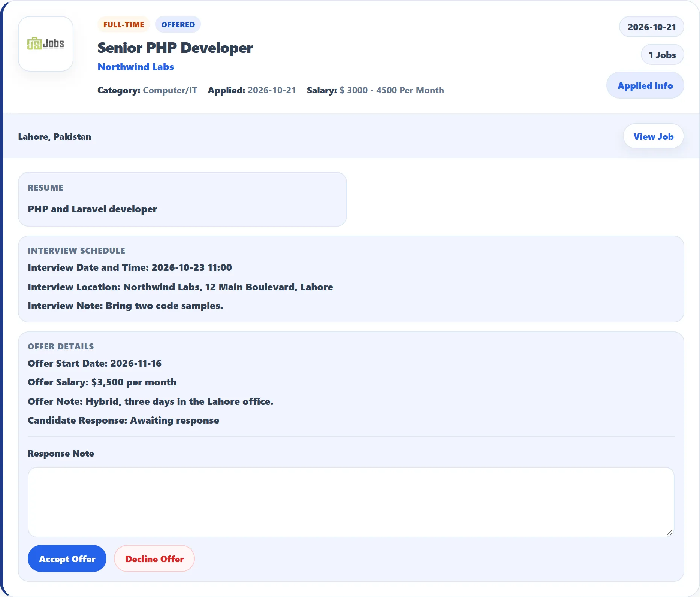Click the OFFER DETAILS heading
This screenshot has height=597, width=700.
coord(61,346)
